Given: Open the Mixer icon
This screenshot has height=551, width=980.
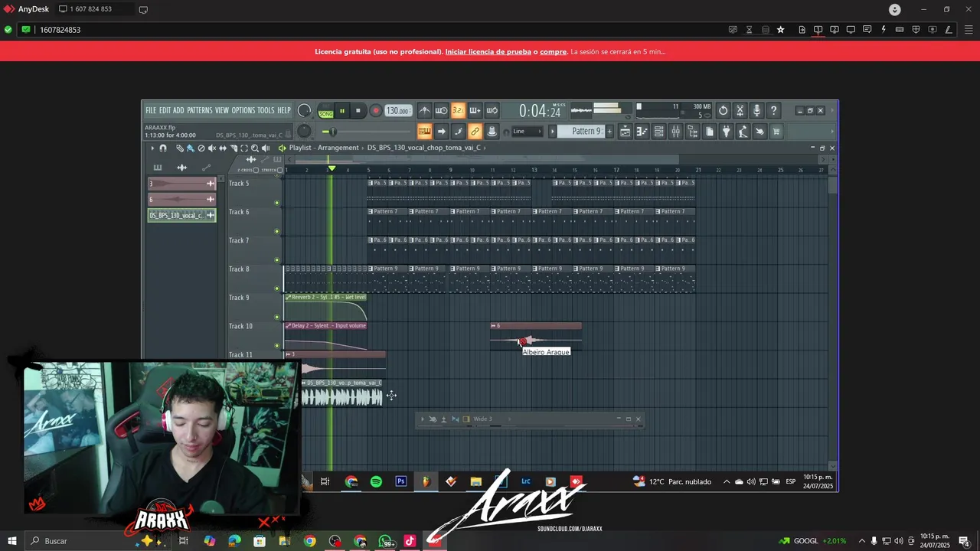Looking at the screenshot, I should pos(675,131).
